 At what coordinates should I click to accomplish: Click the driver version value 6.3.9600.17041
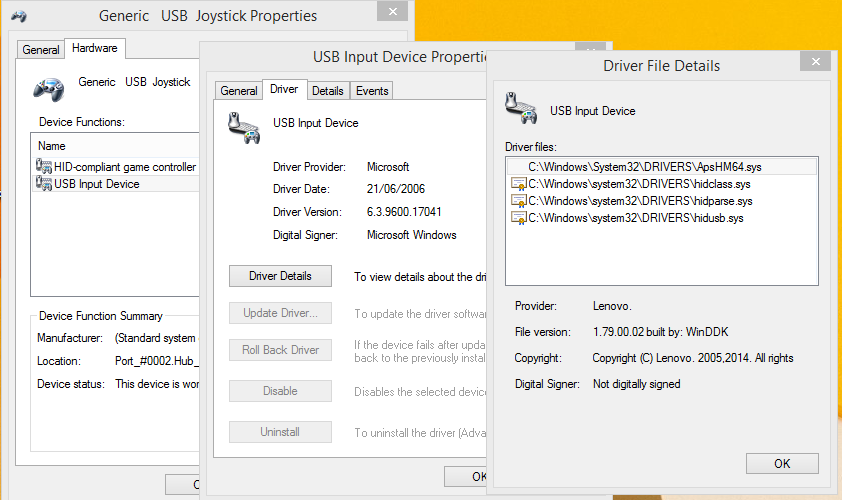(404, 212)
